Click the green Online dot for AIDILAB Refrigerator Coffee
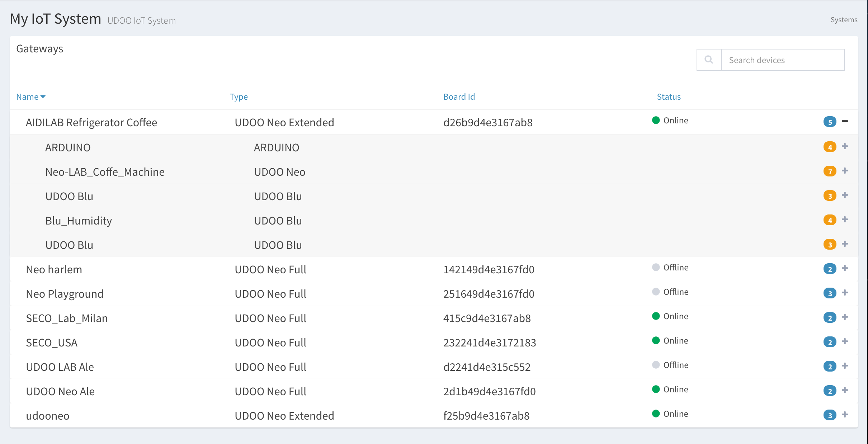Image resolution: width=868 pixels, height=444 pixels. [656, 120]
